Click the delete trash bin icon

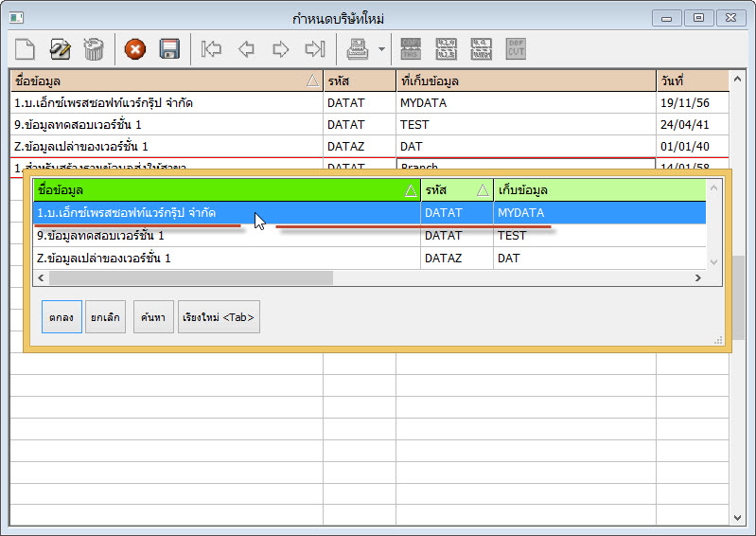click(94, 49)
